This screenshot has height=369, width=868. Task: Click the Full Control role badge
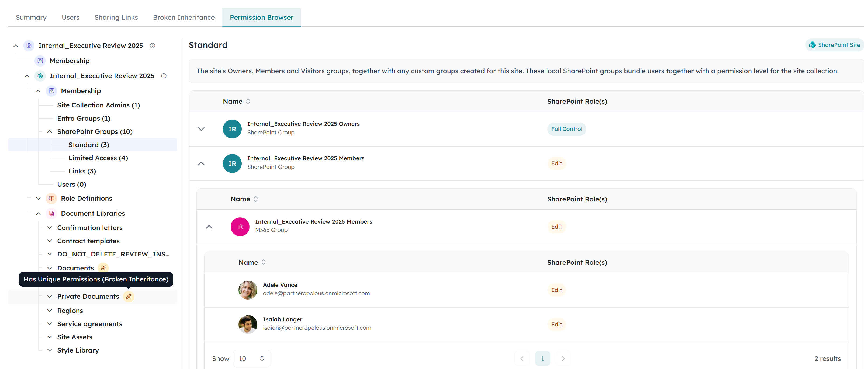(566, 129)
